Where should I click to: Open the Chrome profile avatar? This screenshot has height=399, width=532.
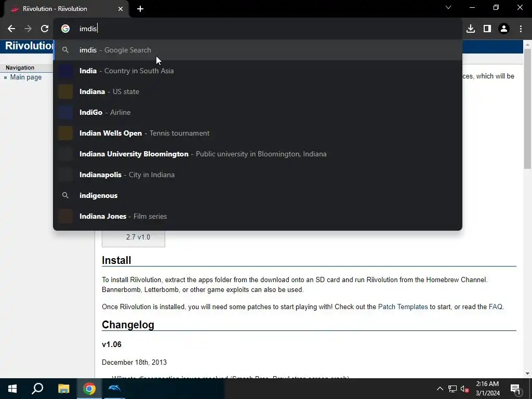coord(504,29)
